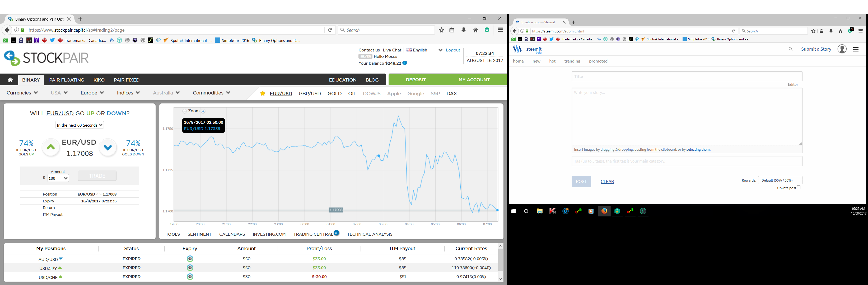Image resolution: width=868 pixels, height=285 pixels.
Task: Open the trade Amount dropdown
Action: tap(58, 178)
